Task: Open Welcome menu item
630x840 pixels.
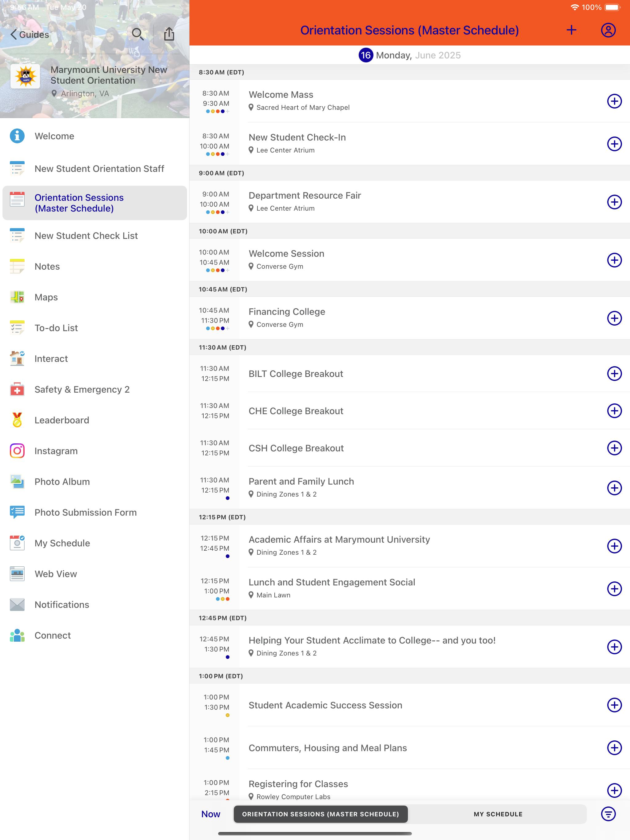Action: (x=95, y=136)
